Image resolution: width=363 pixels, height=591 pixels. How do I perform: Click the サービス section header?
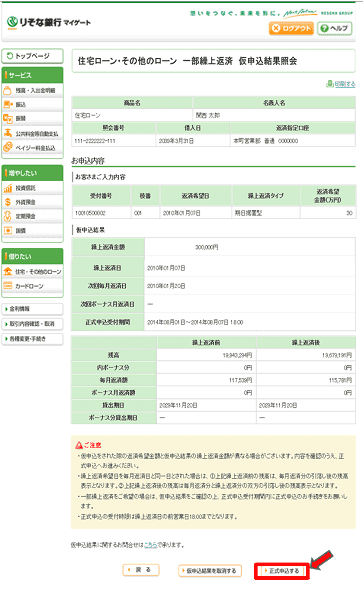pyautogui.click(x=32, y=75)
